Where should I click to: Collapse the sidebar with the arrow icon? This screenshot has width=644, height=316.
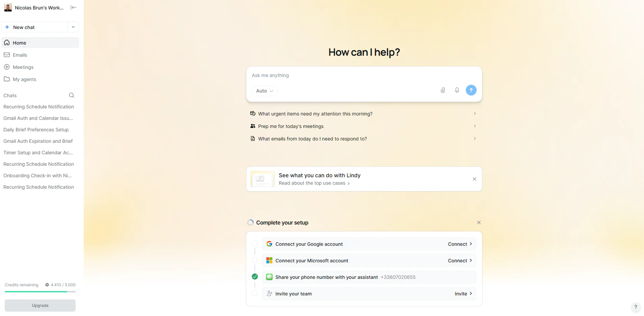pyautogui.click(x=73, y=7)
